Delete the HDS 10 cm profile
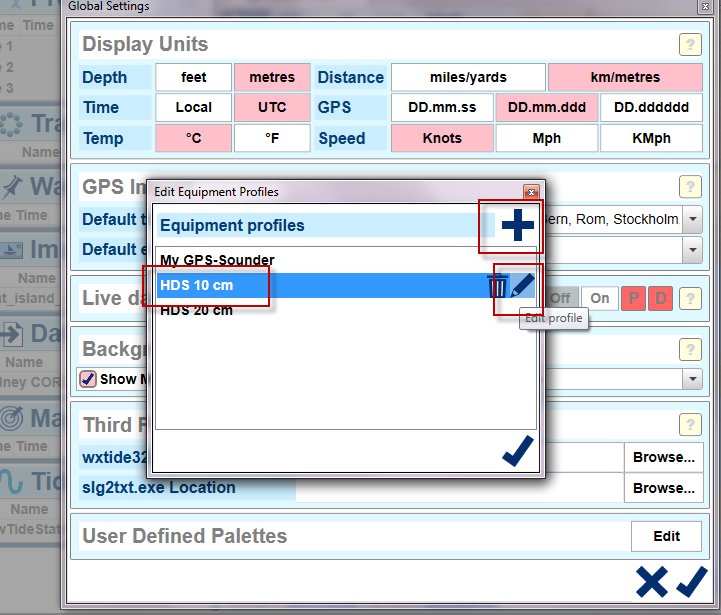The height and width of the screenshot is (615, 721). point(497,287)
